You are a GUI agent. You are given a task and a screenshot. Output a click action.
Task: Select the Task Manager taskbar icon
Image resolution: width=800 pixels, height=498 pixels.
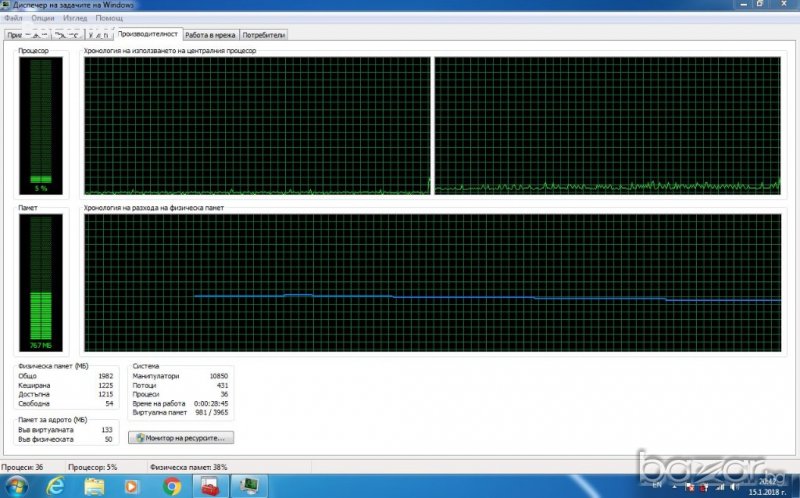coord(248,486)
